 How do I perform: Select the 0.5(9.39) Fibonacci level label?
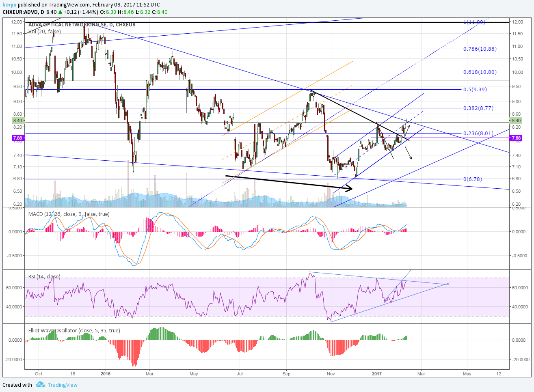[475, 89]
